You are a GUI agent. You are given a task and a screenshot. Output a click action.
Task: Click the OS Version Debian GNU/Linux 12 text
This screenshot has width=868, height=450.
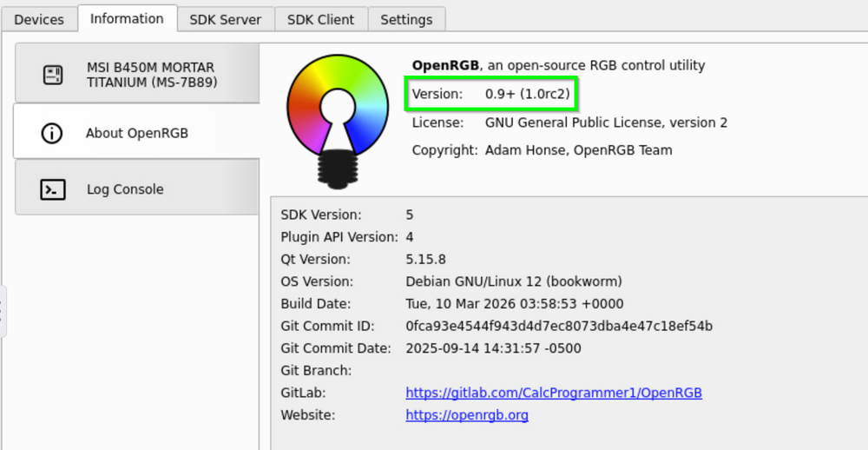coord(514,281)
